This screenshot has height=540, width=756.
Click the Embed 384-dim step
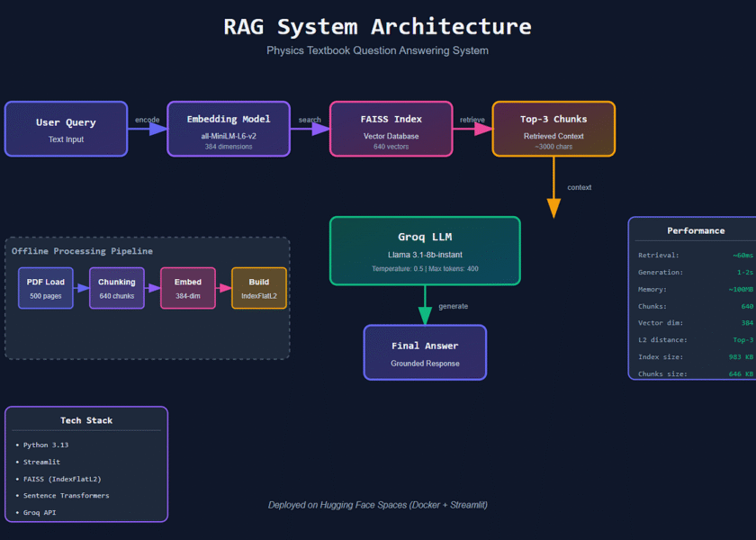pos(188,288)
